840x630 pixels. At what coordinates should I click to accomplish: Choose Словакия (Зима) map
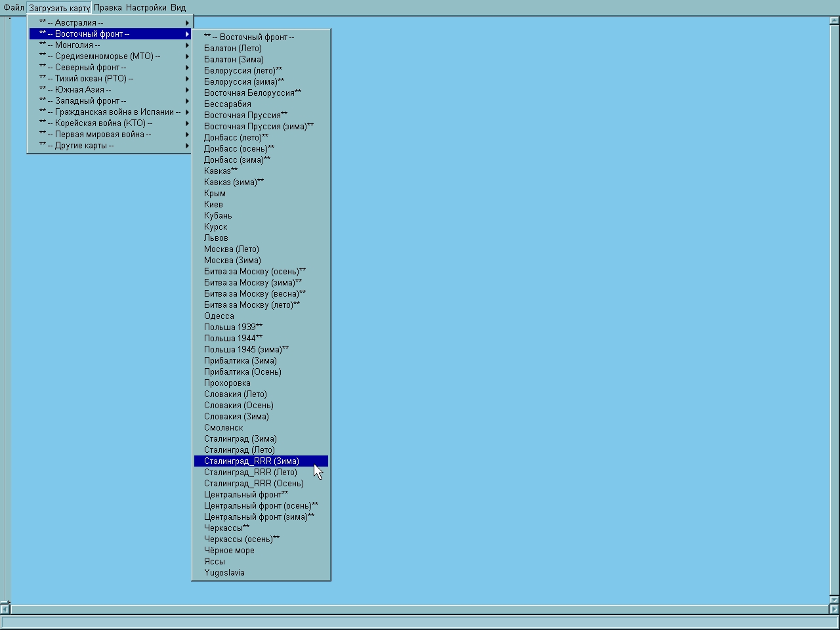[261, 417]
